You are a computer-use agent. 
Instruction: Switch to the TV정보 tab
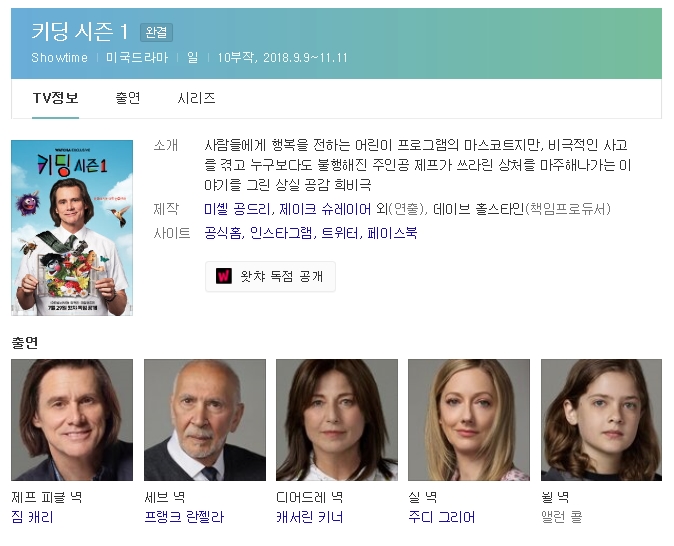(55, 98)
